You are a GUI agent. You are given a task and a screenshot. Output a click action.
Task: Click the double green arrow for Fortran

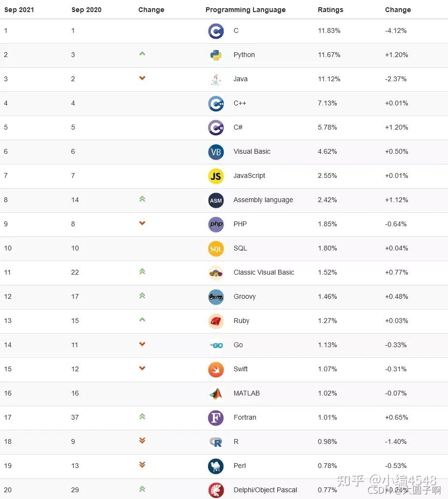(x=142, y=416)
